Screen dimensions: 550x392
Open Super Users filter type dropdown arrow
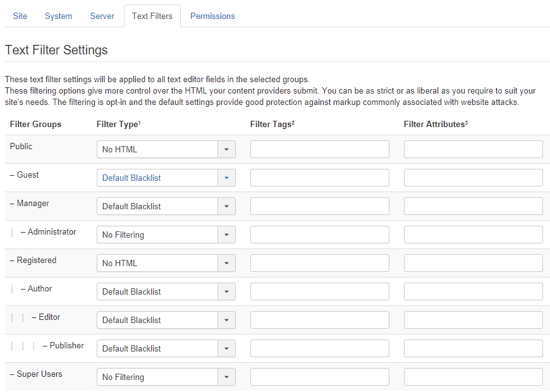(x=226, y=377)
